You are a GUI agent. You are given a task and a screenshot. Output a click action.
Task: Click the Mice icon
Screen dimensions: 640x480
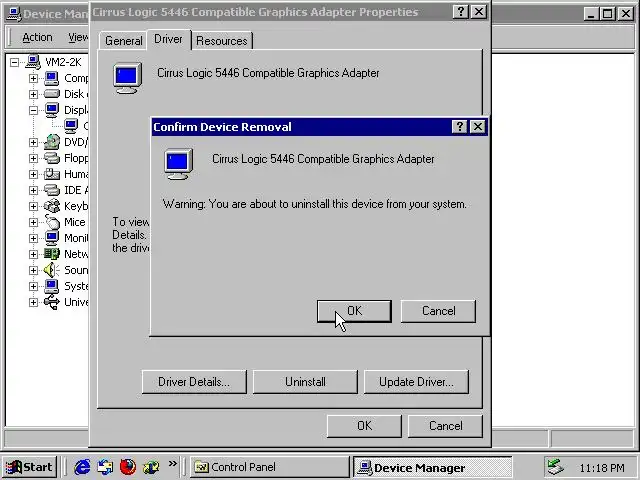pyautogui.click(x=52, y=222)
